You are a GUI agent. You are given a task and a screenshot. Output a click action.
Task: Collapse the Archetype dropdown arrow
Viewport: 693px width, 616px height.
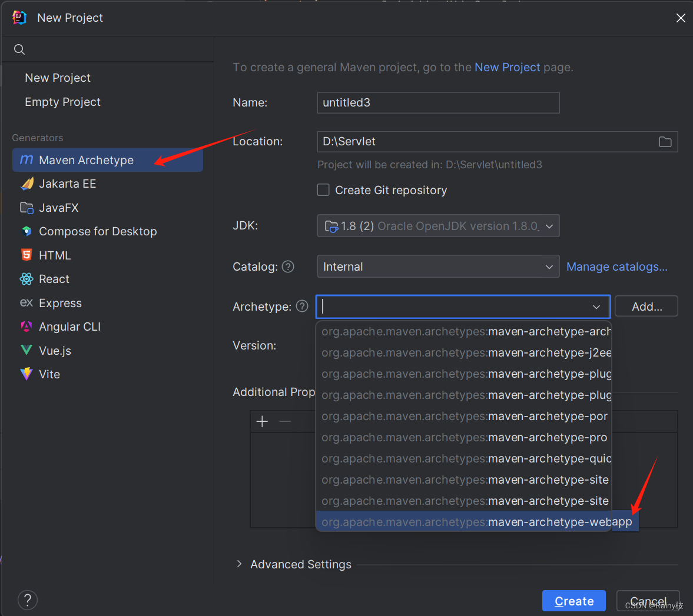point(596,307)
